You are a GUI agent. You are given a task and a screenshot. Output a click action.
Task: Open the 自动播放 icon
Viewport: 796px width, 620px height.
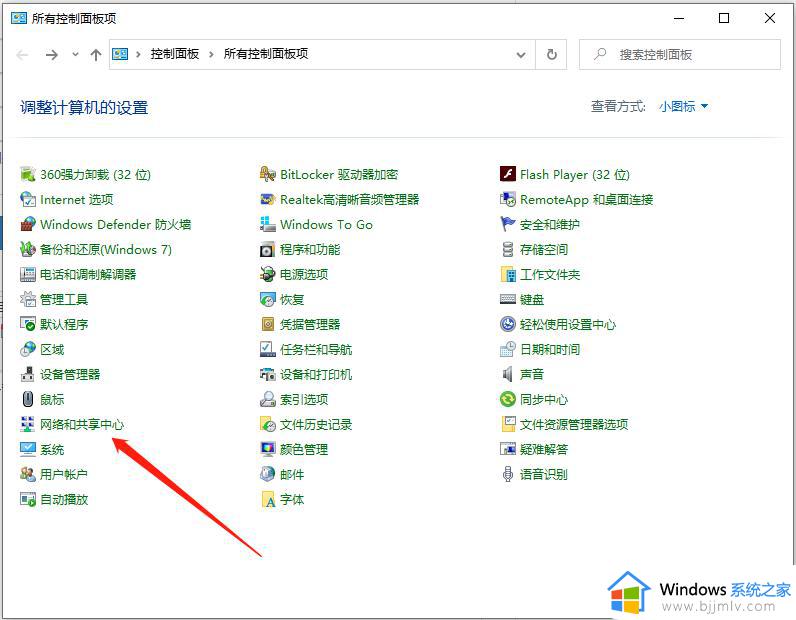(27, 499)
